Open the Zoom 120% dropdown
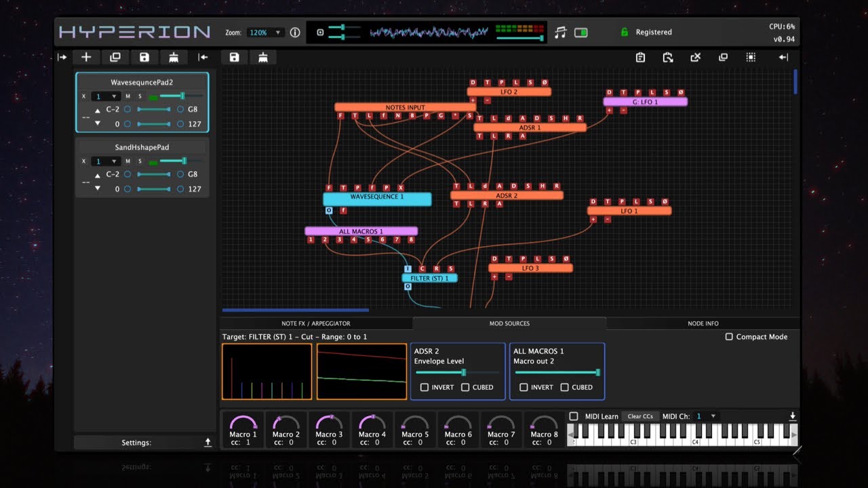 [266, 33]
